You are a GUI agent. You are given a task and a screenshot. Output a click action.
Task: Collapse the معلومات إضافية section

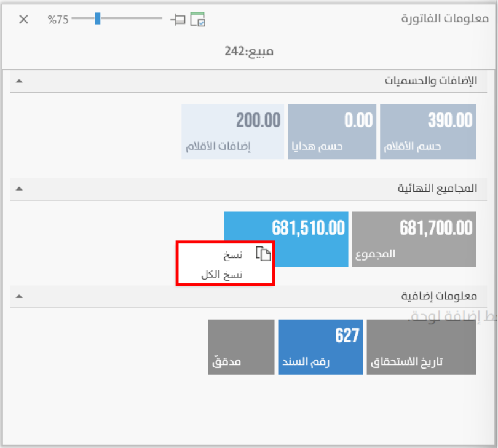tap(19, 296)
